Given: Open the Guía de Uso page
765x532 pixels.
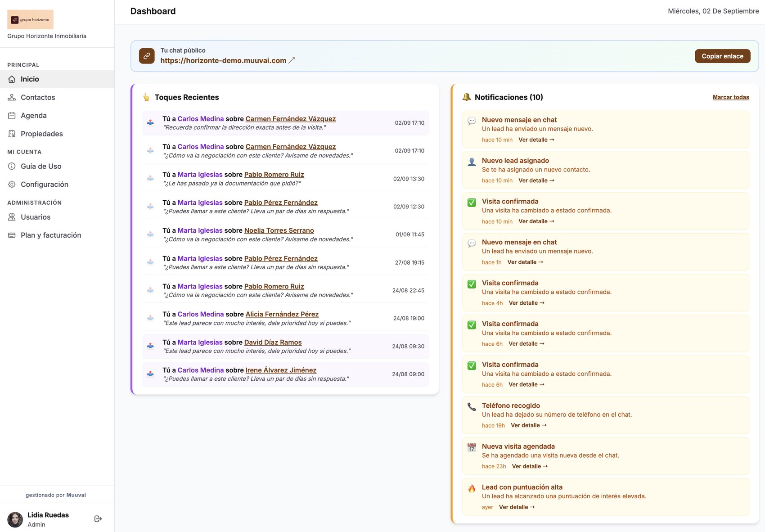Looking at the screenshot, I should pyautogui.click(x=57, y=166).
